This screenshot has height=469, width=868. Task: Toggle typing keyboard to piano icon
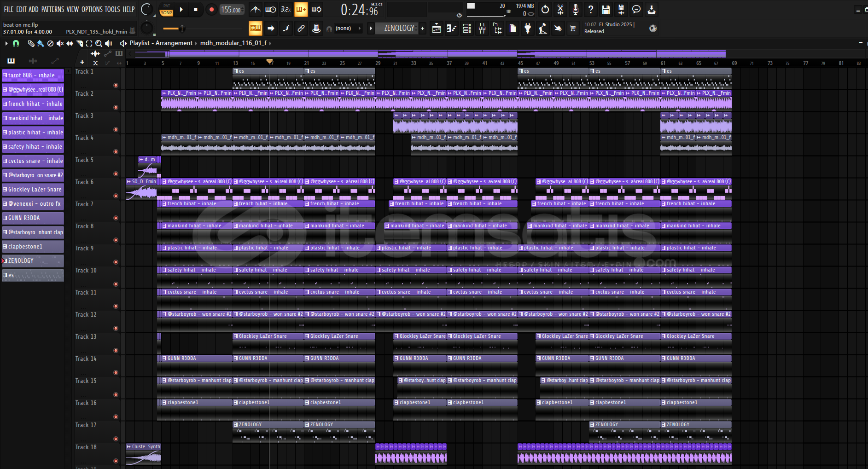[x=255, y=28]
